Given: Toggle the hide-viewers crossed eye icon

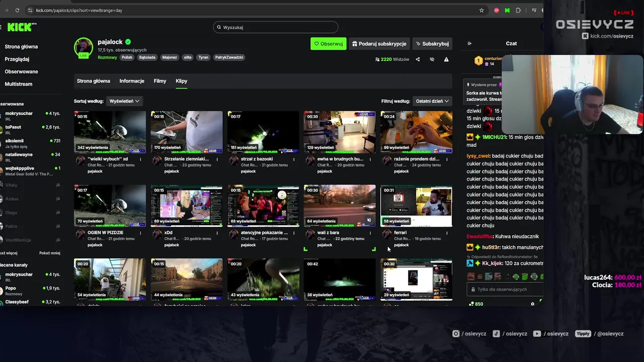Looking at the screenshot, I should tap(432, 59).
